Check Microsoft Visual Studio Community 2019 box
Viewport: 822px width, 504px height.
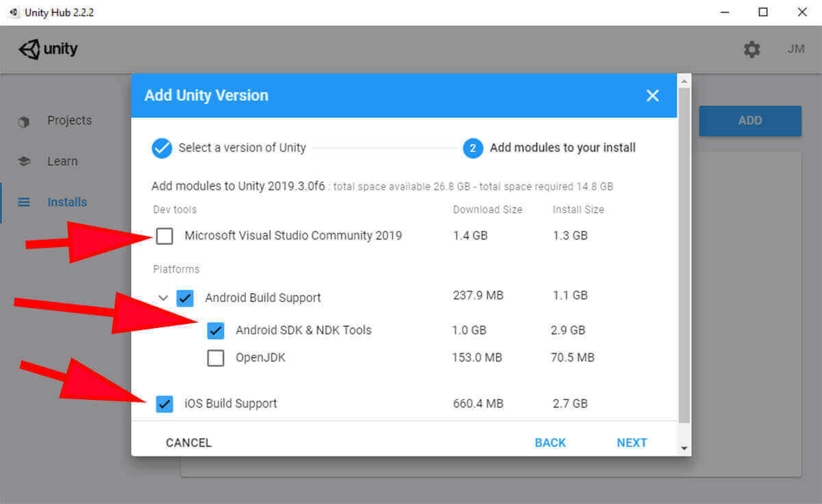164,236
